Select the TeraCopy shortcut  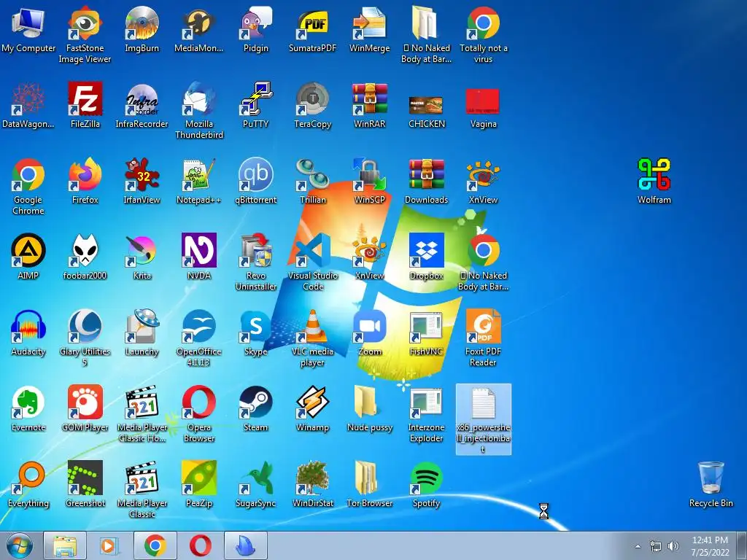[312, 105]
